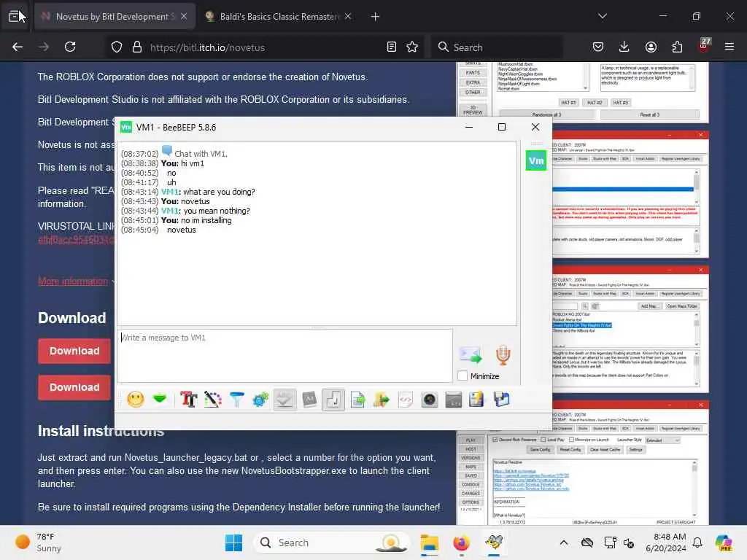Go back with the browser back arrow
The width and height of the screenshot is (747, 560).
[18, 47]
